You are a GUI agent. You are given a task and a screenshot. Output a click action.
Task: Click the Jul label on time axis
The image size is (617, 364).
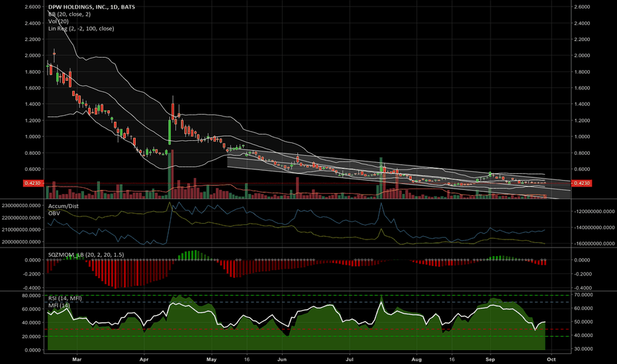(350, 359)
